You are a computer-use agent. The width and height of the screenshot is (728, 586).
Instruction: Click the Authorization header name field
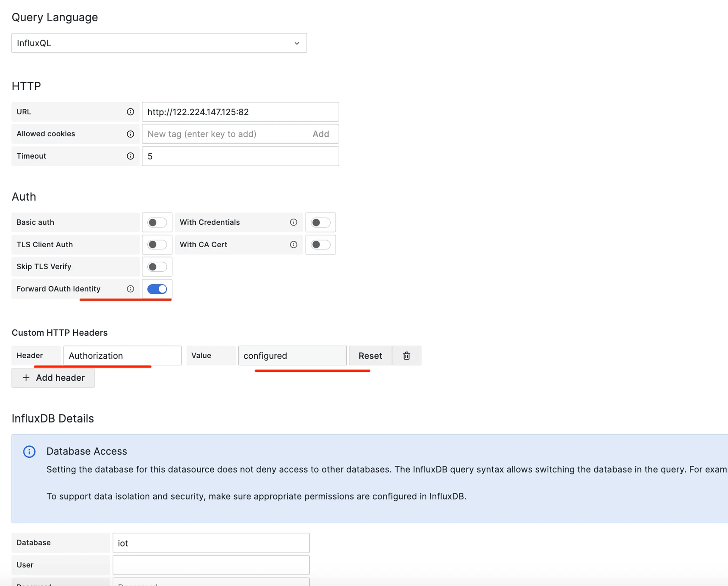point(122,356)
